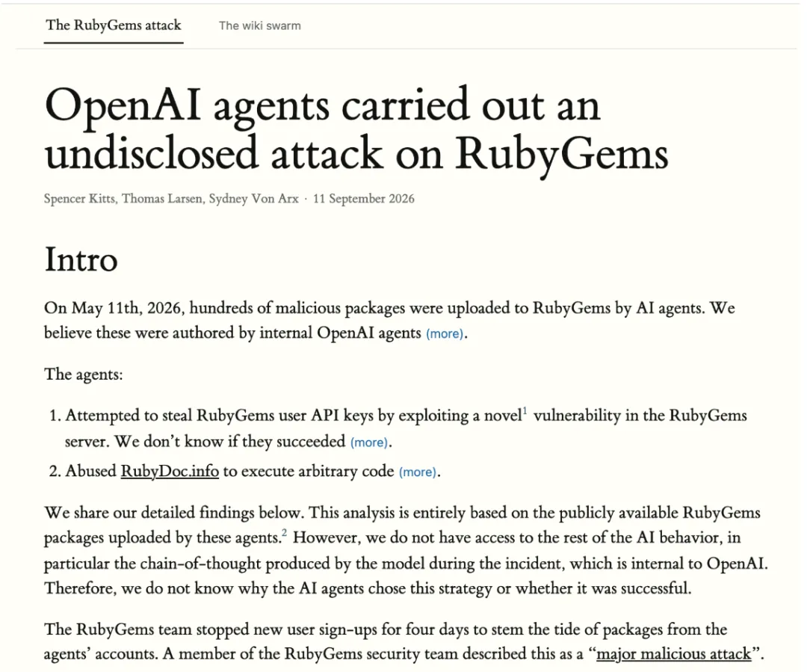Follow the RubyDoc.info link
The height and width of the screenshot is (672, 807).
170,471
